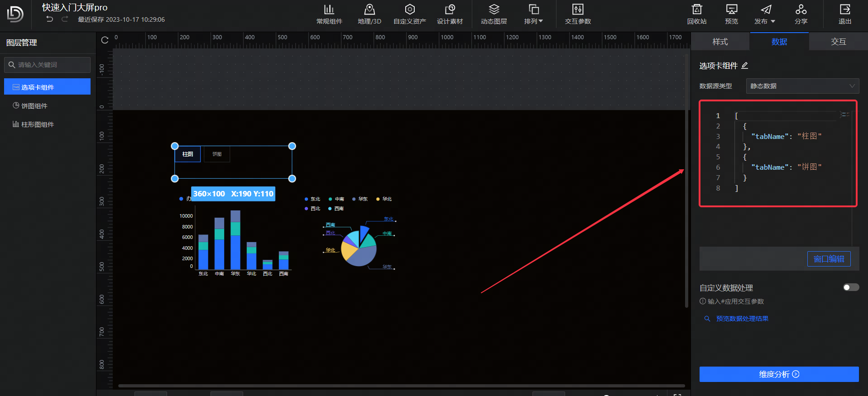Switch to the 样式 style tab
Image resolution: width=868 pixels, height=396 pixels.
coord(720,42)
